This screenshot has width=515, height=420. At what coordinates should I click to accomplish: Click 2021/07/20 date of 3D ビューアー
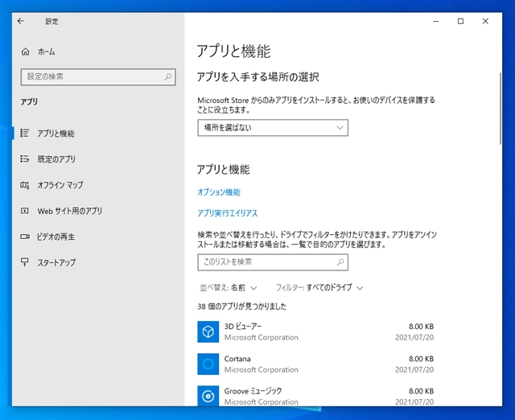pos(414,337)
